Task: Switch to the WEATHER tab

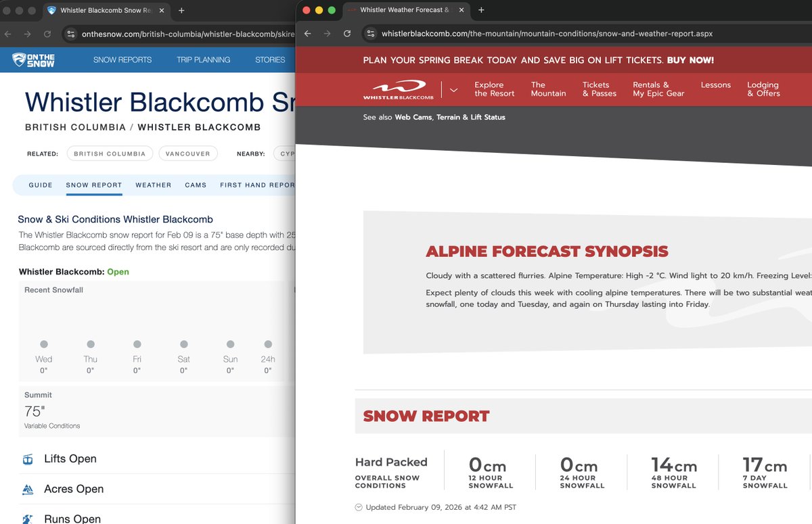Action: point(153,185)
